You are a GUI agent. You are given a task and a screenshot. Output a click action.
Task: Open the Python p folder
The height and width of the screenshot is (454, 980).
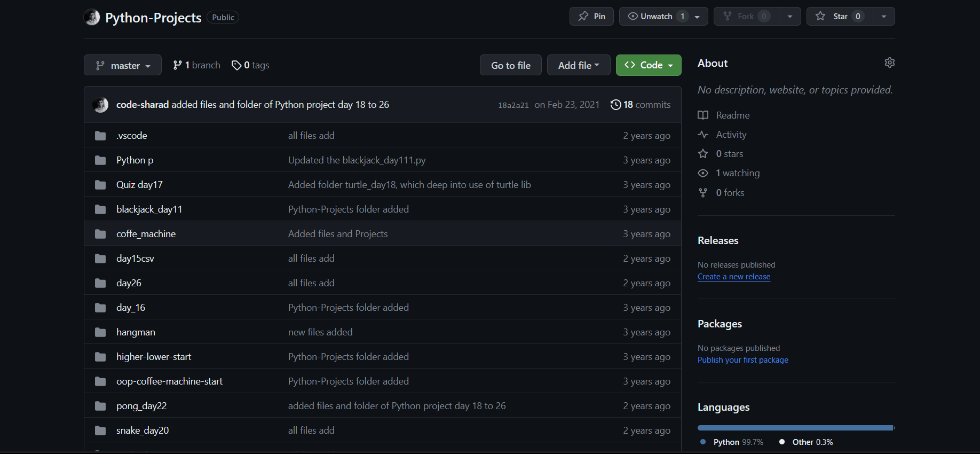[x=135, y=160]
